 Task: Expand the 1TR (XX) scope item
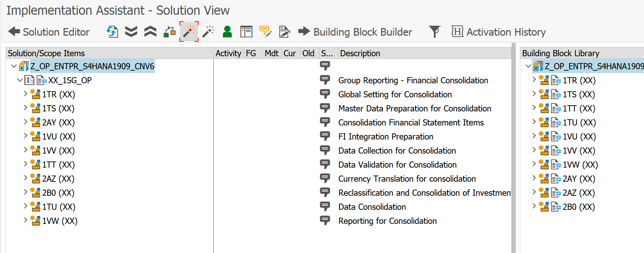[26, 94]
